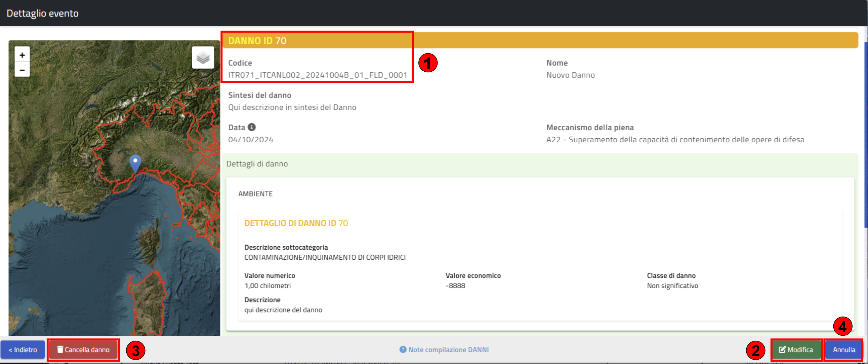This screenshot has width=868, height=364.
Task: Click the pencil icon on Modifica
Action: 782,350
